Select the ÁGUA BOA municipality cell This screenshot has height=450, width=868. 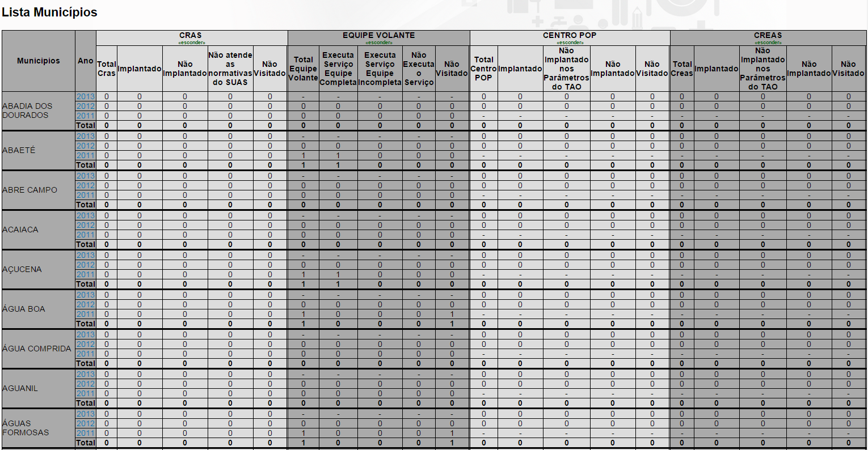[x=39, y=309]
